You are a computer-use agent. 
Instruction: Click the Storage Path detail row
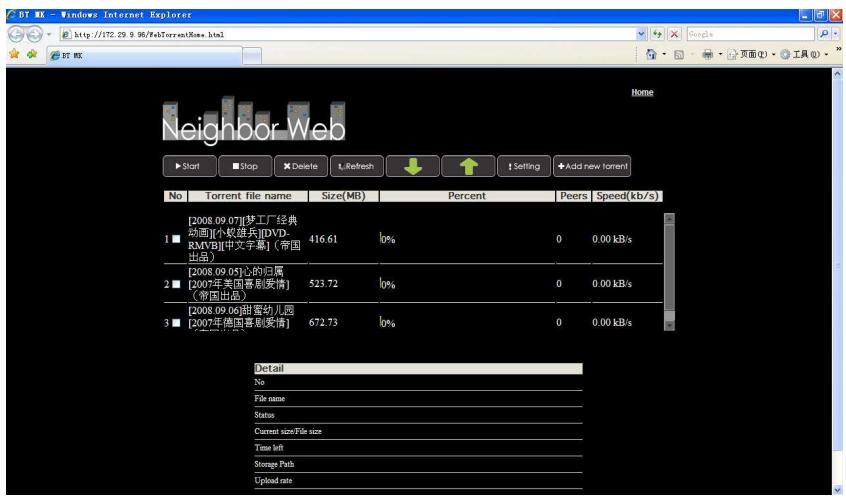point(418,464)
